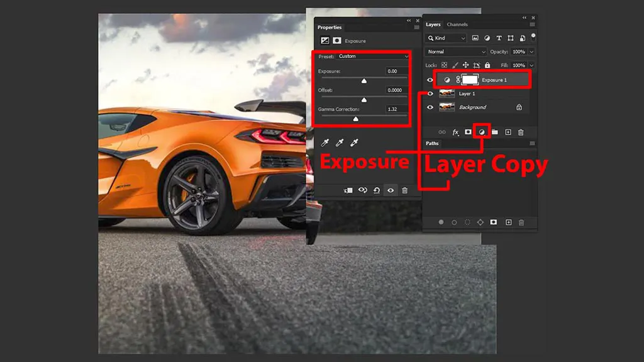
Task: Click the Gamma Correction value field
Action: coord(396,109)
